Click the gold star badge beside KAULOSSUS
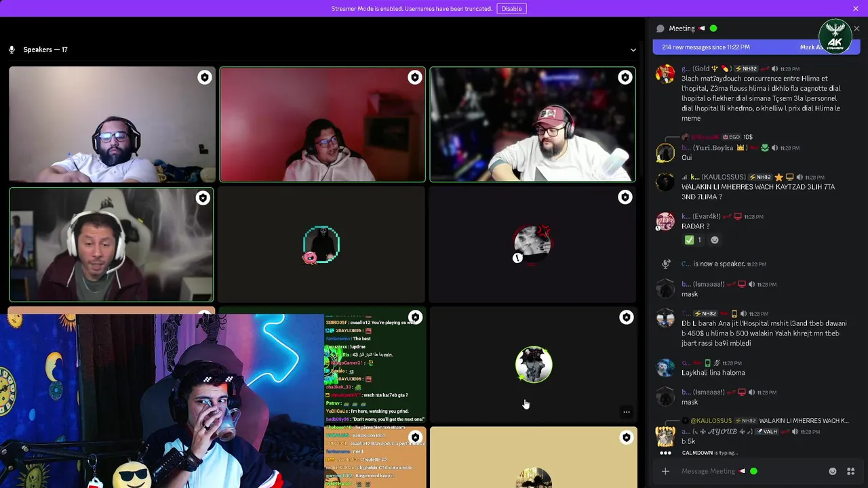This screenshot has height=488, width=868. click(779, 177)
